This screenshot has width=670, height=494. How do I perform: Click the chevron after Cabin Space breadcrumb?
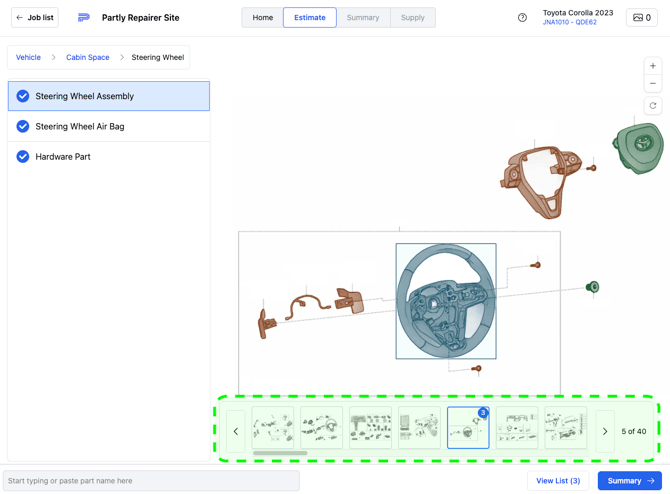122,57
